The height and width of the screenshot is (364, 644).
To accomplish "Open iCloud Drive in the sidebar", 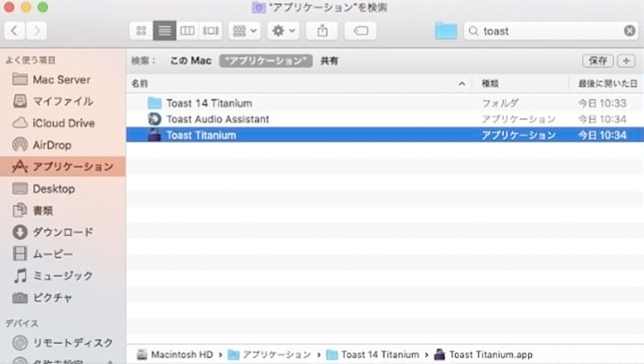I will pos(63,123).
